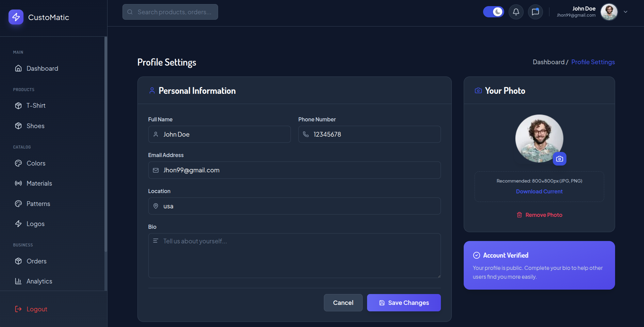This screenshot has height=327, width=644.
Task: Click the Cancel button
Action: [x=343, y=303]
